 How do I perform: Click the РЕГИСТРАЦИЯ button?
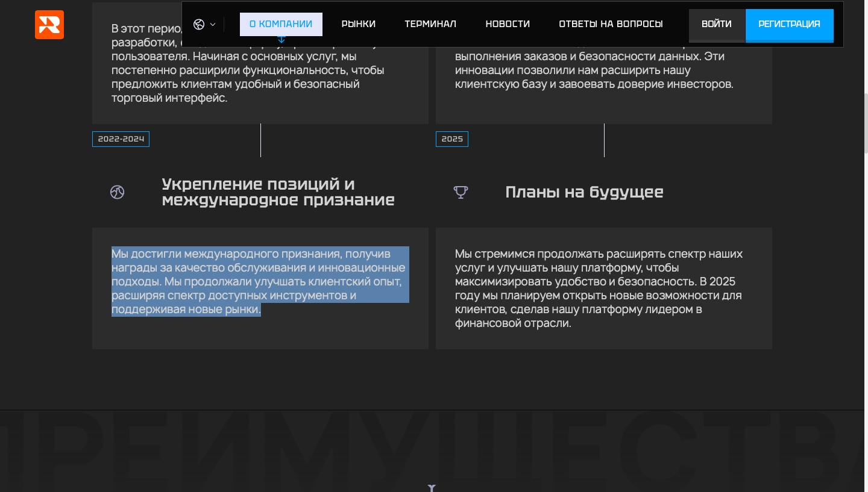(790, 25)
